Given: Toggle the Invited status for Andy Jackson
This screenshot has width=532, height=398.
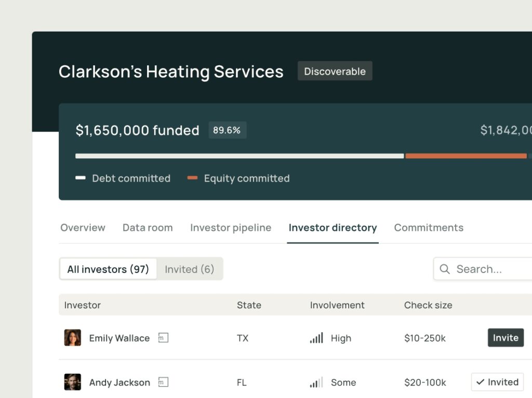Looking at the screenshot, I should coord(497,382).
